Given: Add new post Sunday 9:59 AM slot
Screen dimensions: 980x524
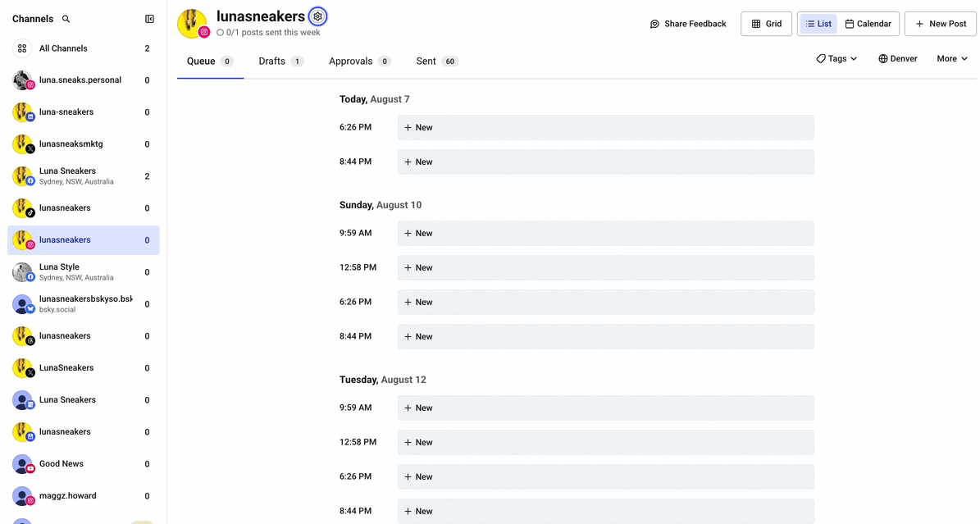Looking at the screenshot, I should click(605, 233).
